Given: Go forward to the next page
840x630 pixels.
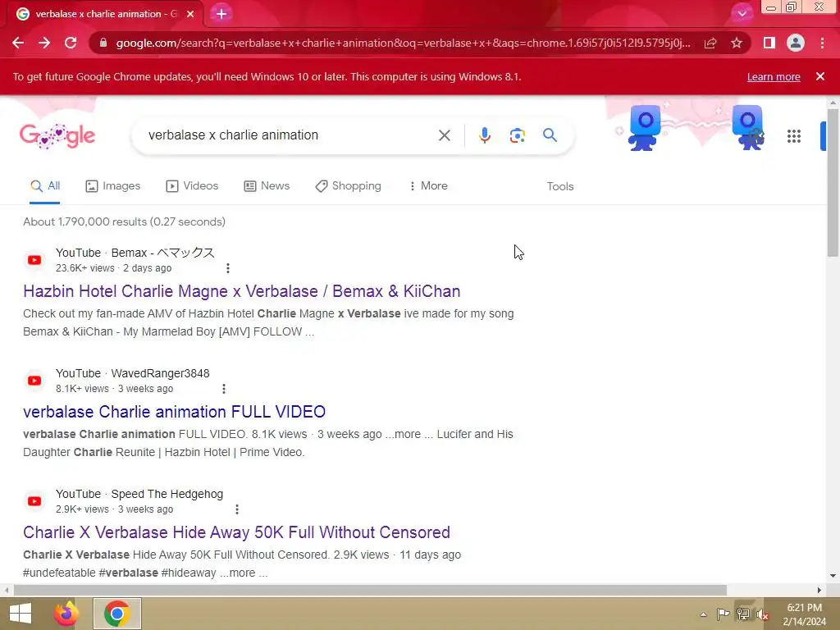Looking at the screenshot, I should [44, 43].
